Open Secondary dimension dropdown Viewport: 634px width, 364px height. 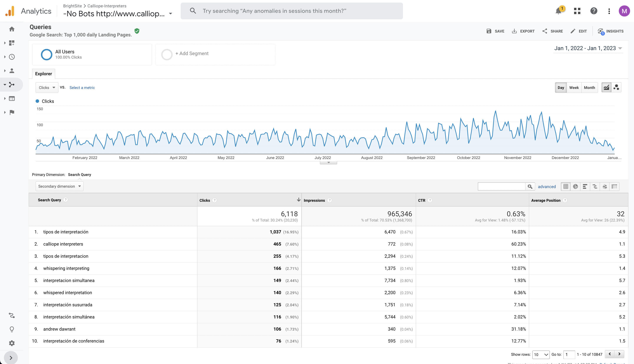coord(59,186)
